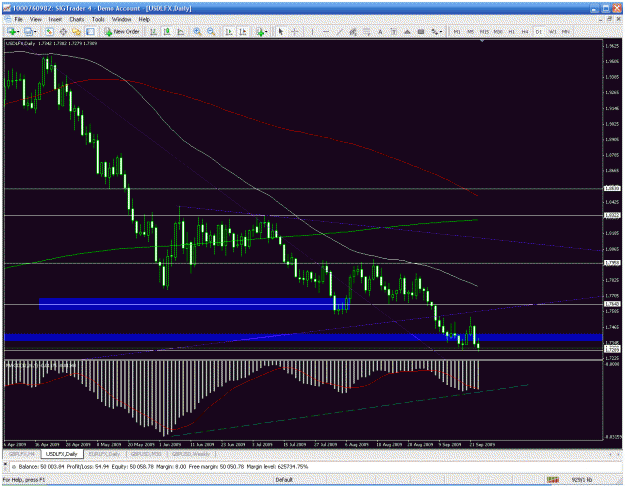Viewport: 625px width, 486px height.
Task: Open the Charts menu
Action: click(77, 19)
